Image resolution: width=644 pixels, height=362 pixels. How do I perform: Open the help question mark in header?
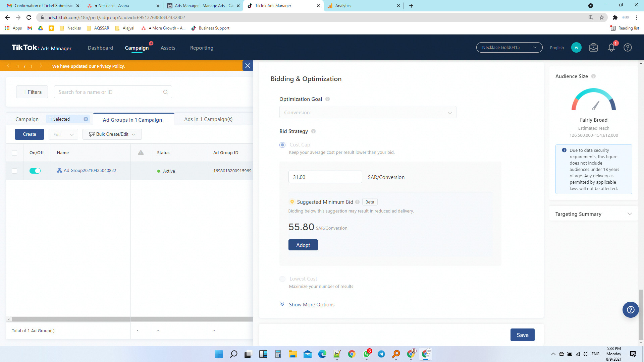tap(628, 48)
